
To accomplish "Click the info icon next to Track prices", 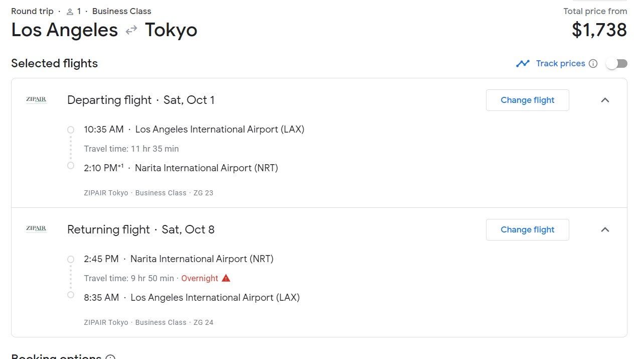I will click(x=593, y=63).
